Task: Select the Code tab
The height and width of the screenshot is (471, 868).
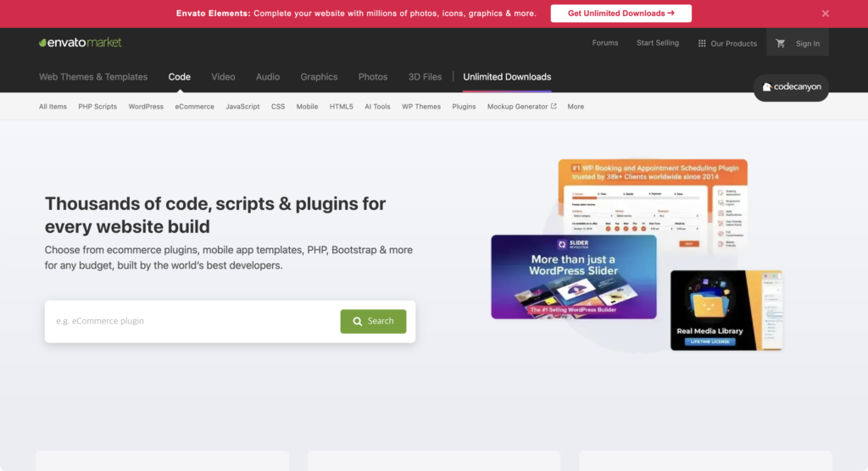Action: (180, 77)
